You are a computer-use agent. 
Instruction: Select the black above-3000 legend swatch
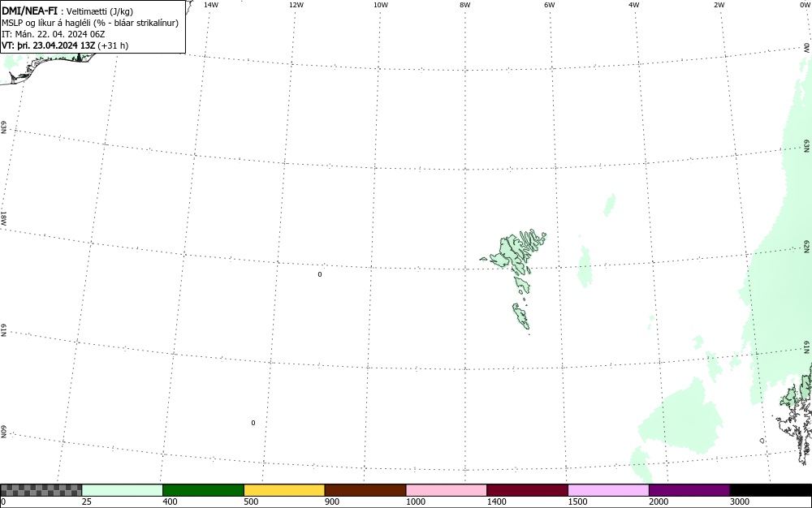tap(771, 490)
